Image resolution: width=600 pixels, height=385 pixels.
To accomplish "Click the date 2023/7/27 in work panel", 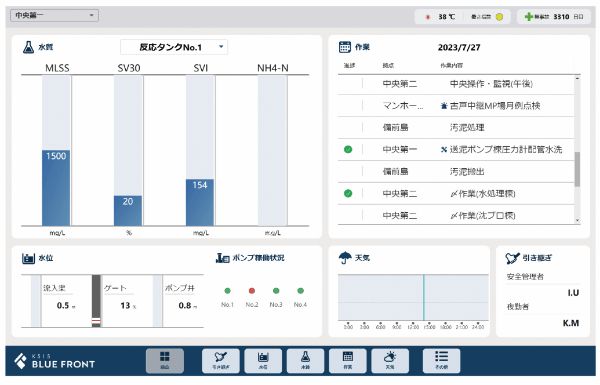I will [x=459, y=47].
